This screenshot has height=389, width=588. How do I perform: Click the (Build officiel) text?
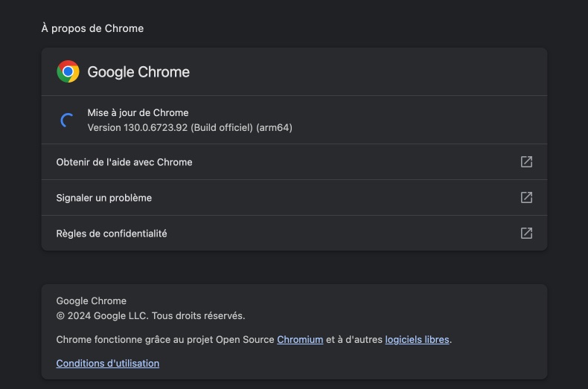point(222,127)
